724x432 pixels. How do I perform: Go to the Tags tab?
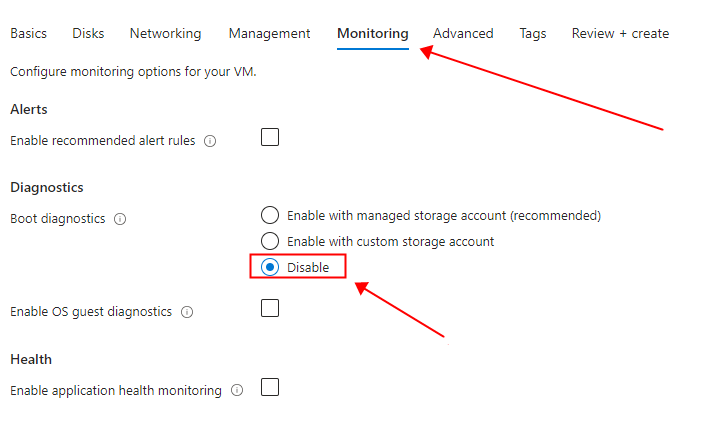533,33
